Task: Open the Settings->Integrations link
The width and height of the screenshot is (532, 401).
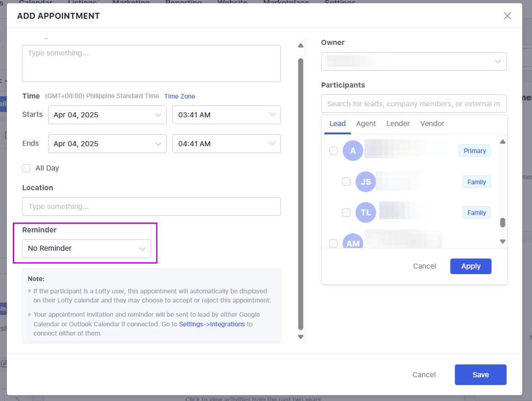Action: point(212,324)
